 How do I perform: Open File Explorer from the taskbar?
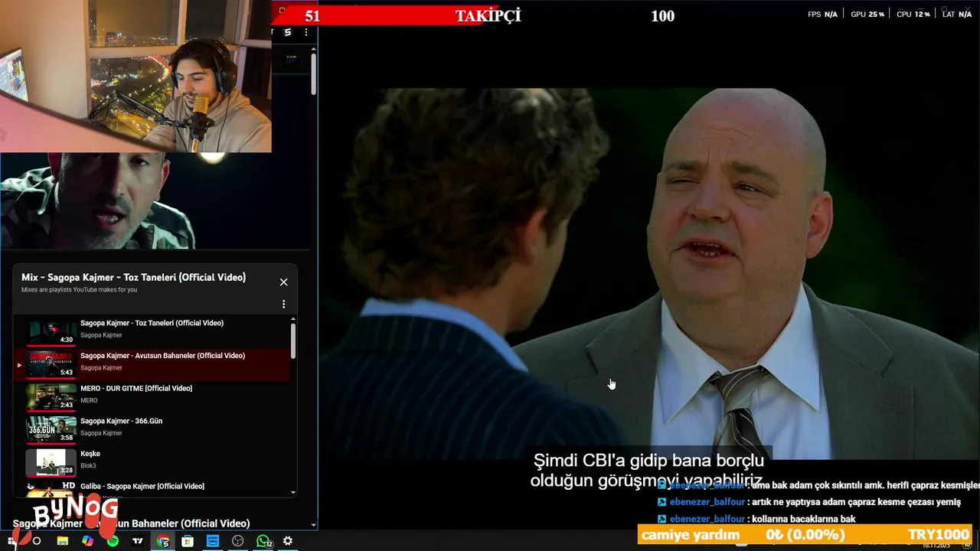[x=62, y=541]
